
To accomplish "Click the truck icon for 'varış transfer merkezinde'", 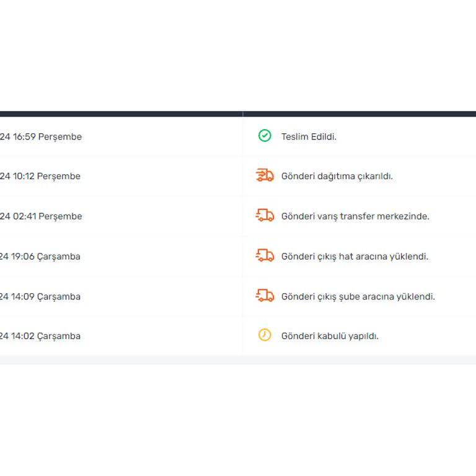I will coord(265,216).
